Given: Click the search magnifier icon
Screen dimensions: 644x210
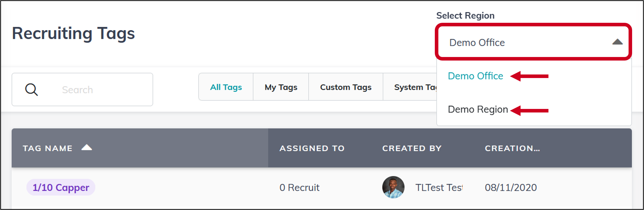Looking at the screenshot, I should pyautogui.click(x=32, y=90).
